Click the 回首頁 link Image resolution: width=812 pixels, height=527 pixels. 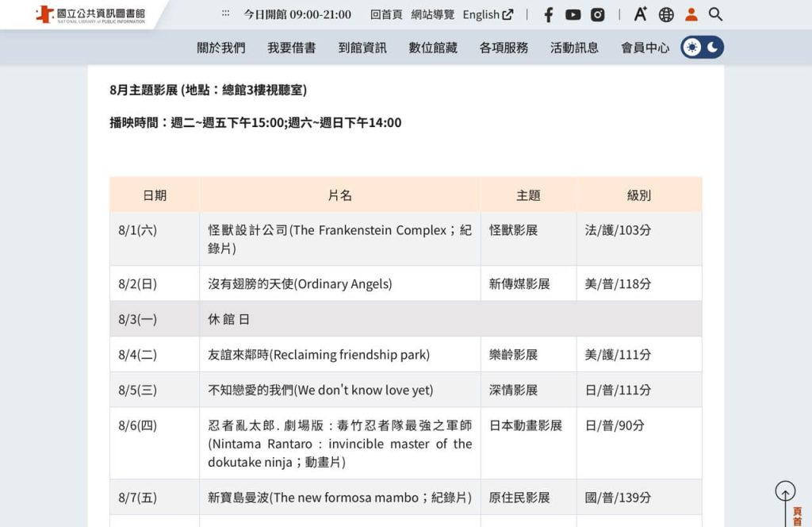[x=386, y=14]
